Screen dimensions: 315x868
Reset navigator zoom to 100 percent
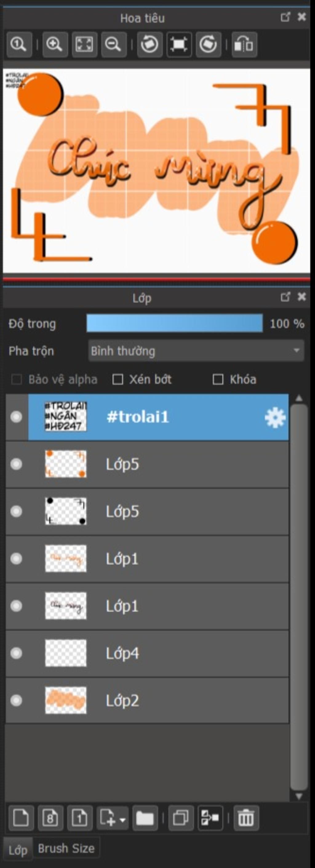coord(19,45)
